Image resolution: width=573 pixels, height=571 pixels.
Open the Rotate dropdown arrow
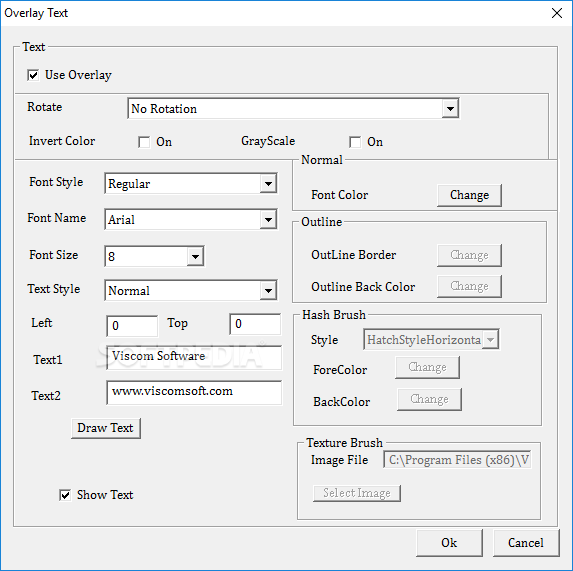point(450,109)
